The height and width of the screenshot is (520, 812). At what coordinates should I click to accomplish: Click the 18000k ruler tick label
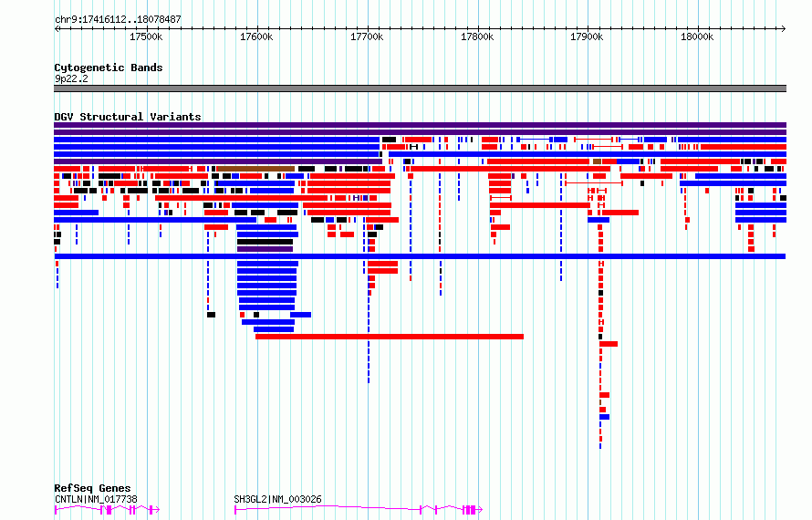pyautogui.click(x=697, y=36)
